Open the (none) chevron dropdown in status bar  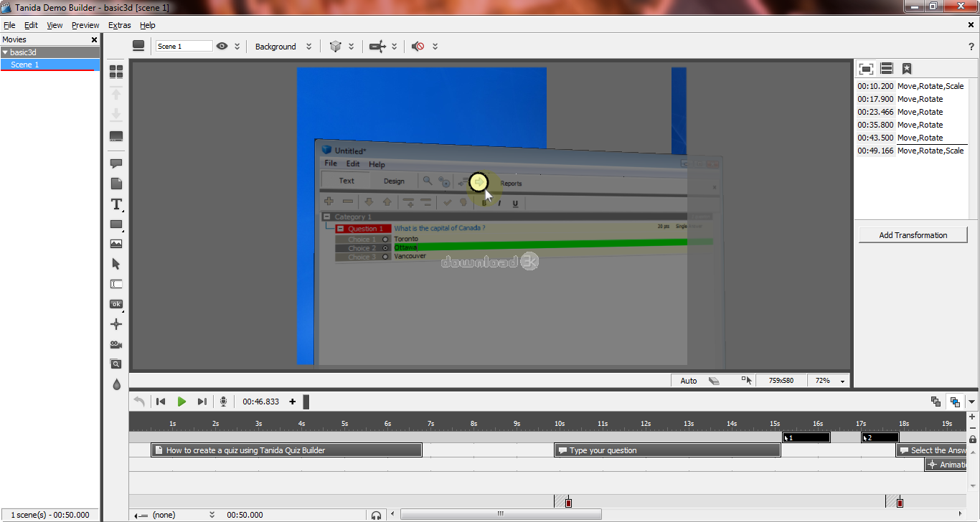212,515
